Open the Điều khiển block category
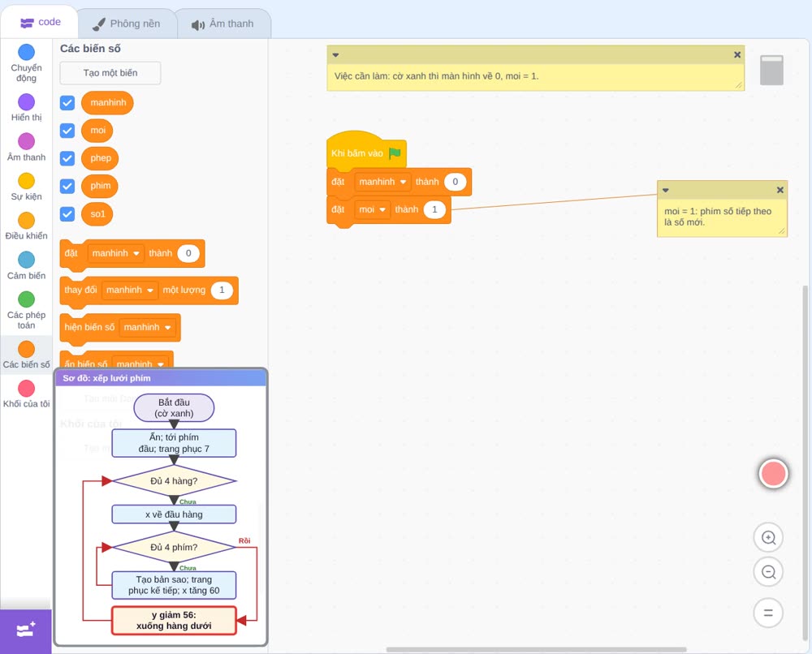This screenshot has height=654, width=812. [x=27, y=226]
